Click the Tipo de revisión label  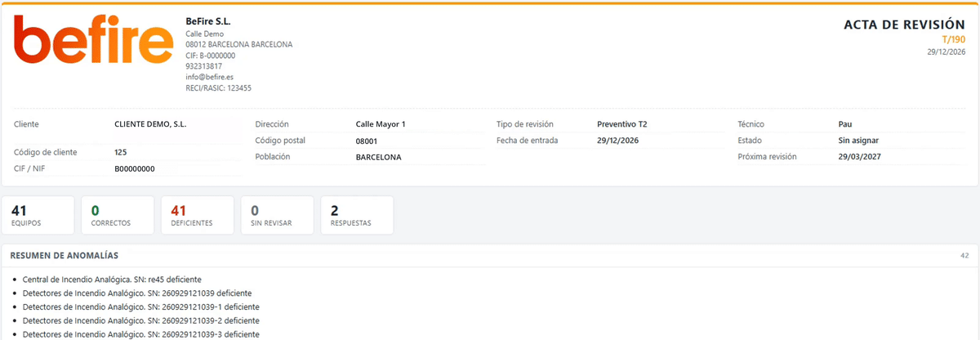pyautogui.click(x=525, y=124)
